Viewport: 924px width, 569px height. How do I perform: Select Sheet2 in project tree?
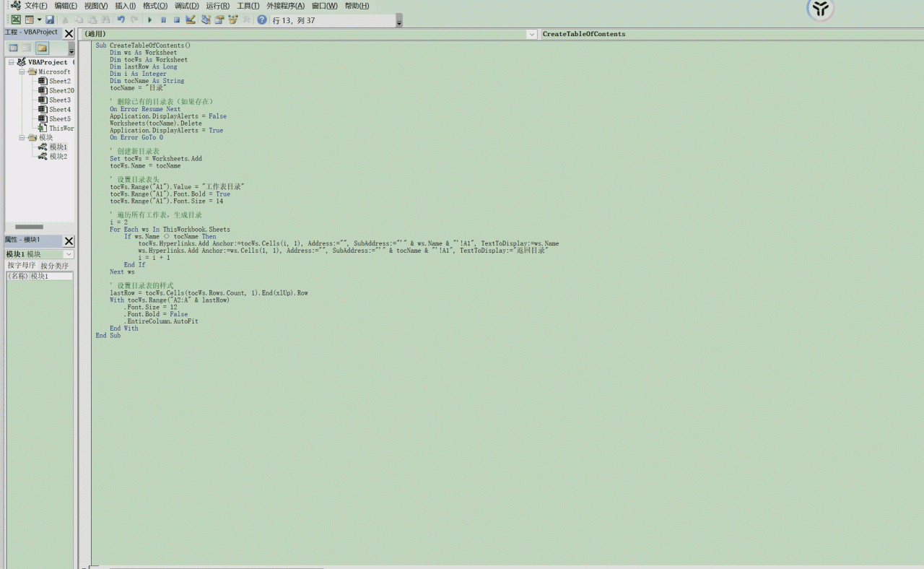click(x=60, y=81)
